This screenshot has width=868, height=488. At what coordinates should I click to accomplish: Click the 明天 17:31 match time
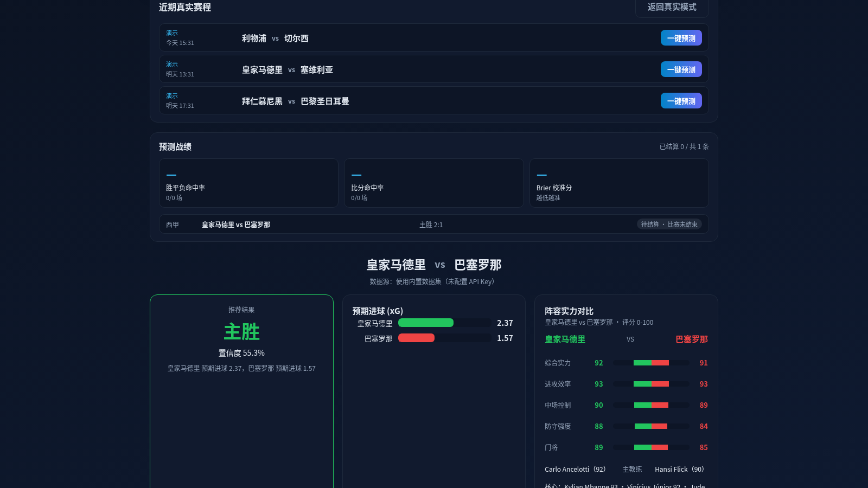(x=180, y=106)
